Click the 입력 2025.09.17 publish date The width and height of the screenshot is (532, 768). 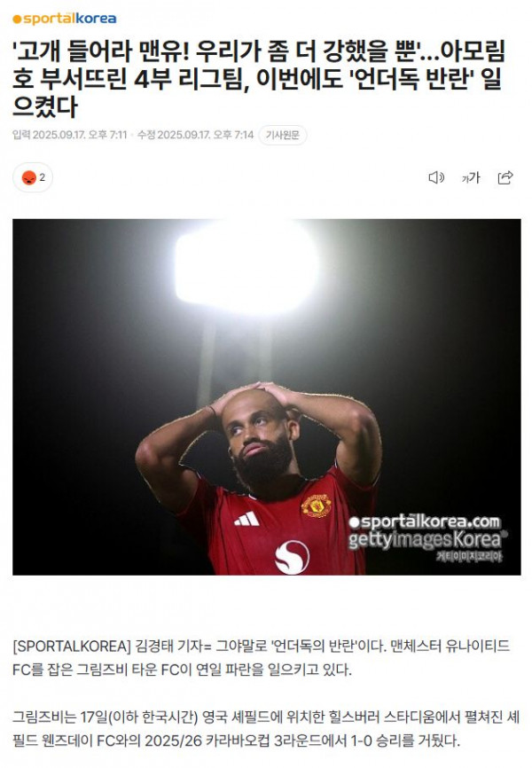[x=69, y=135]
